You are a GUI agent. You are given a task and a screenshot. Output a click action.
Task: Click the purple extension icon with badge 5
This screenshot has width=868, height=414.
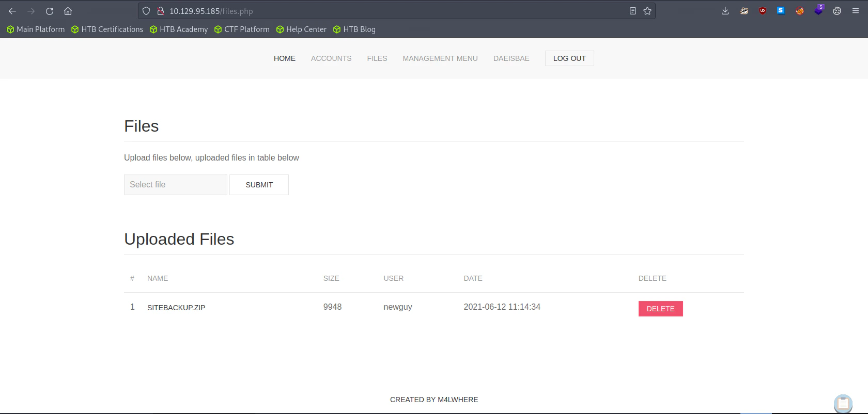pos(819,10)
